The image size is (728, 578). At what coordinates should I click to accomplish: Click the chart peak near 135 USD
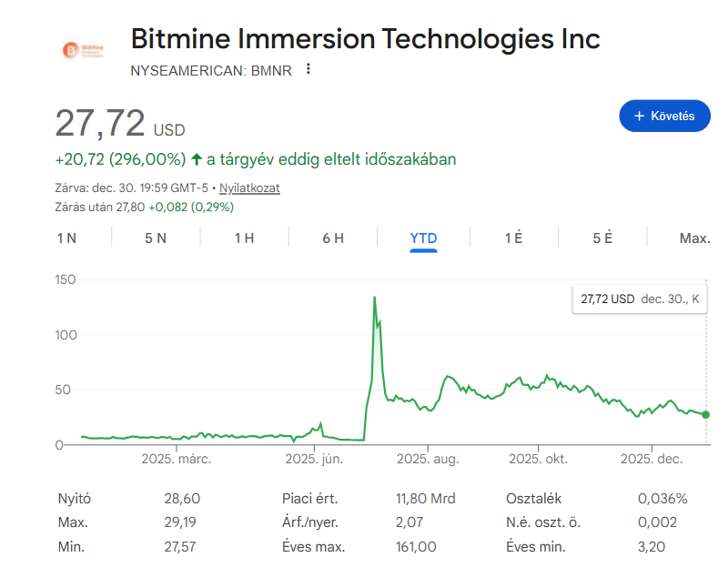click(x=374, y=298)
